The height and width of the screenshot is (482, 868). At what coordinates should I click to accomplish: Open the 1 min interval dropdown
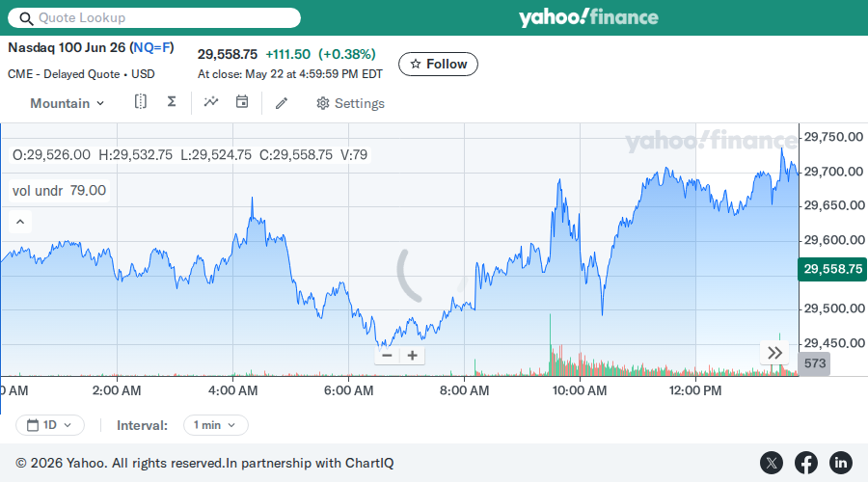(x=215, y=425)
